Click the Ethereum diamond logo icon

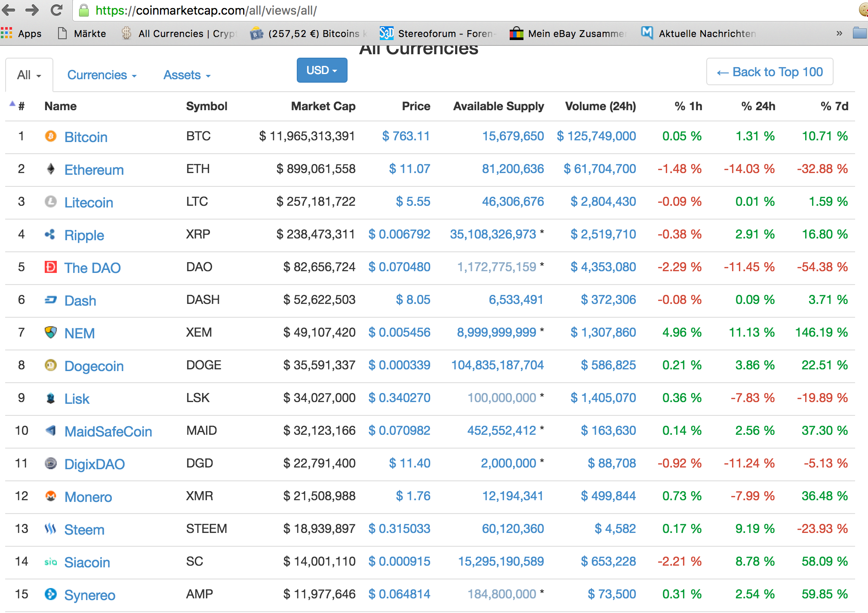51,169
